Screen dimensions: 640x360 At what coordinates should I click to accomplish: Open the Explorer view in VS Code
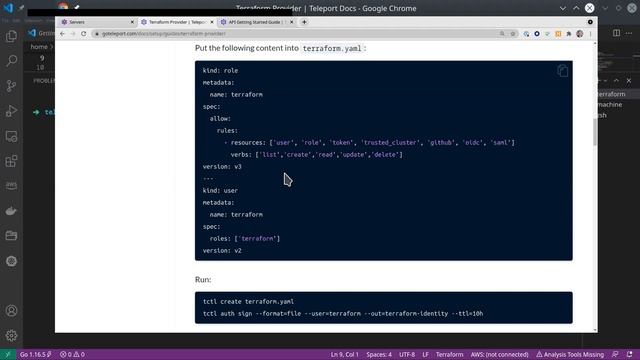(x=11, y=36)
